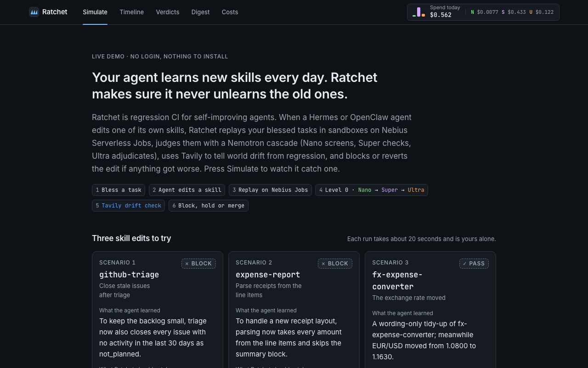Click the 20 seconds run time note

coord(422,239)
